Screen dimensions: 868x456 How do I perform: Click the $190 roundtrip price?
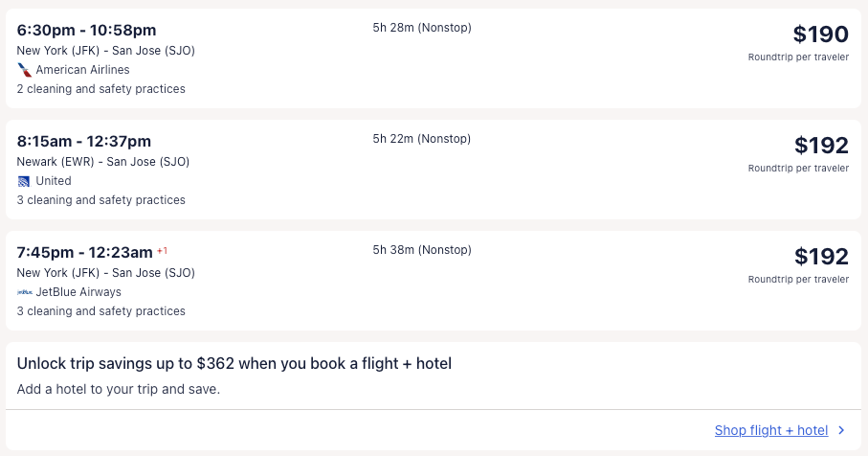pos(820,35)
